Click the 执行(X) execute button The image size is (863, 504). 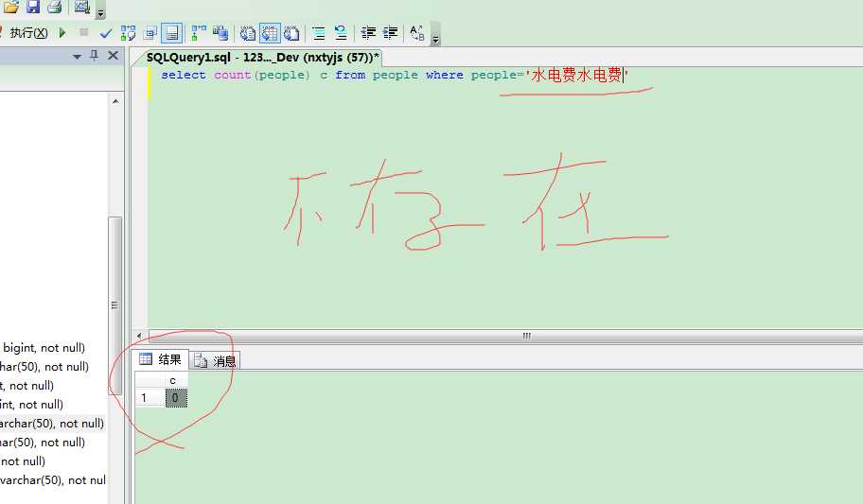[x=28, y=33]
